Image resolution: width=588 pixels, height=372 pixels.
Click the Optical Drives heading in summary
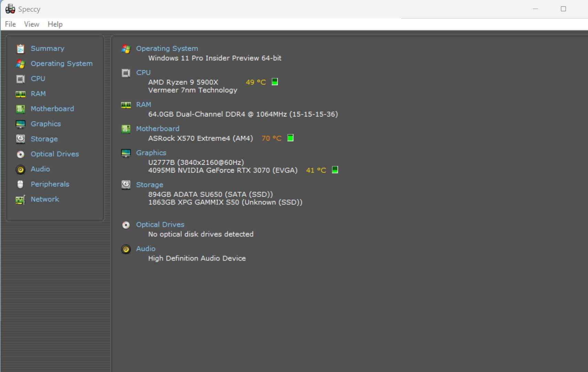tap(160, 225)
